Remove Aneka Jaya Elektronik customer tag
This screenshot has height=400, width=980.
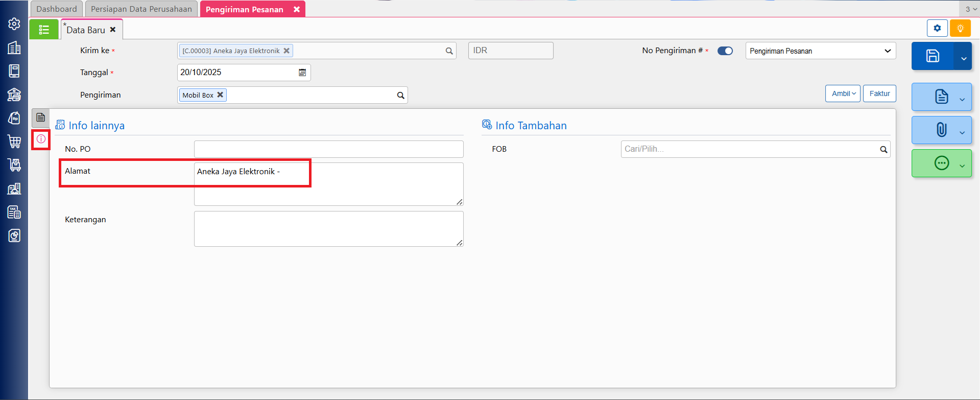286,51
